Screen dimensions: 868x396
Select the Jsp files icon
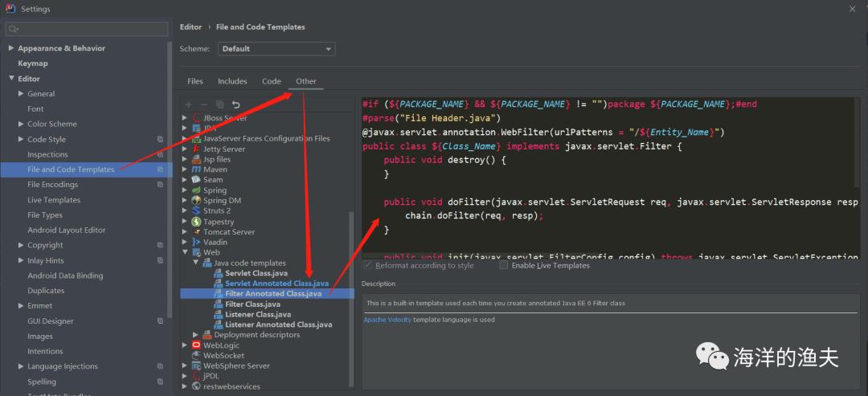(196, 159)
